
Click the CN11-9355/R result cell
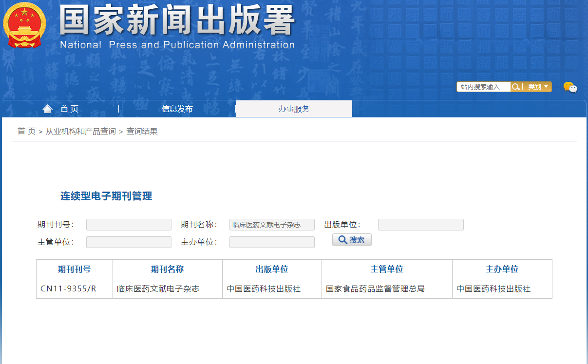pyautogui.click(x=69, y=289)
